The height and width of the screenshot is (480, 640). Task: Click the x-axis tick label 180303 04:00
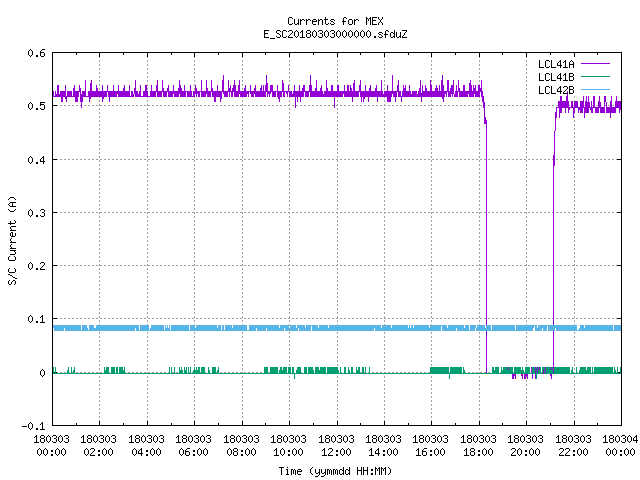[146, 446]
